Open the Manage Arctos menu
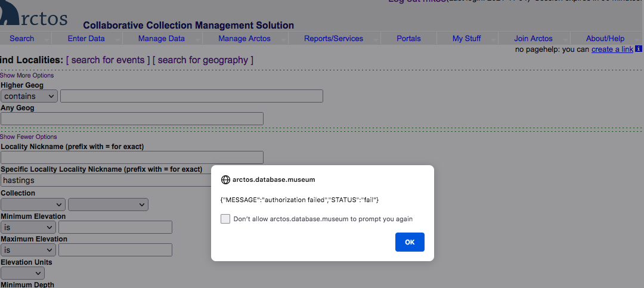The width and height of the screenshot is (644, 288). click(x=244, y=39)
